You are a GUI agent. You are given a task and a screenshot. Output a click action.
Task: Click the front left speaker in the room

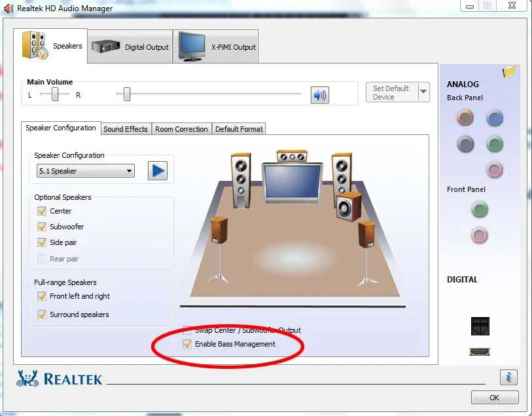[241, 180]
